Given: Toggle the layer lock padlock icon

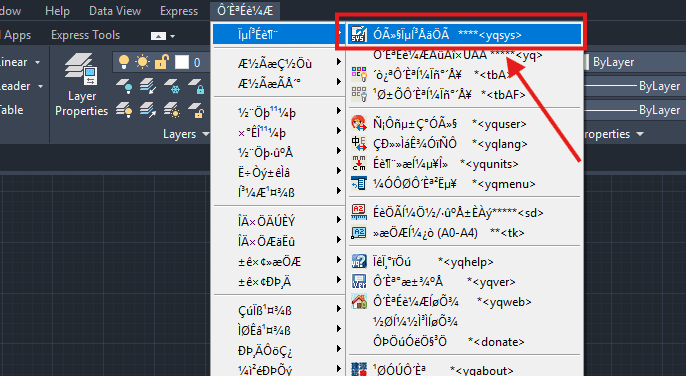Looking at the screenshot, I should click(x=161, y=62).
